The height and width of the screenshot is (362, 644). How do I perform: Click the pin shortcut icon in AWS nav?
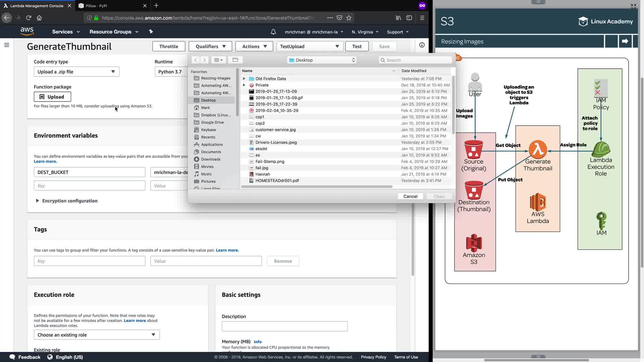[151, 32]
